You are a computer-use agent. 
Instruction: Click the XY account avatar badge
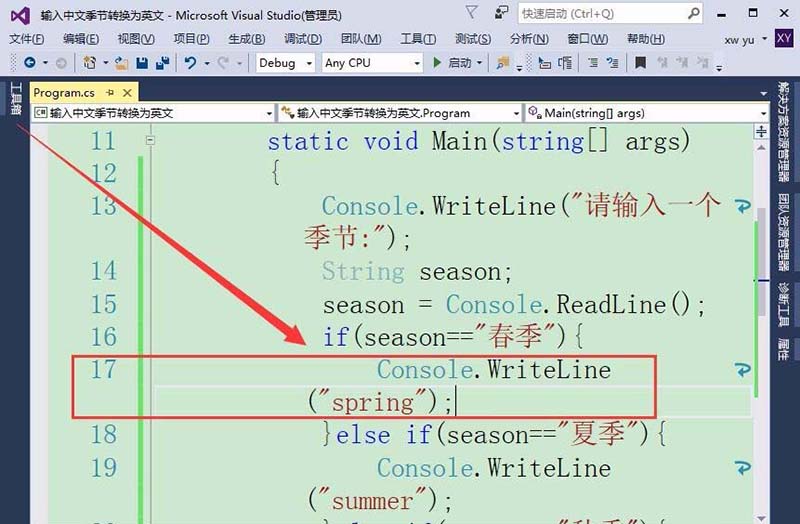tap(783, 38)
